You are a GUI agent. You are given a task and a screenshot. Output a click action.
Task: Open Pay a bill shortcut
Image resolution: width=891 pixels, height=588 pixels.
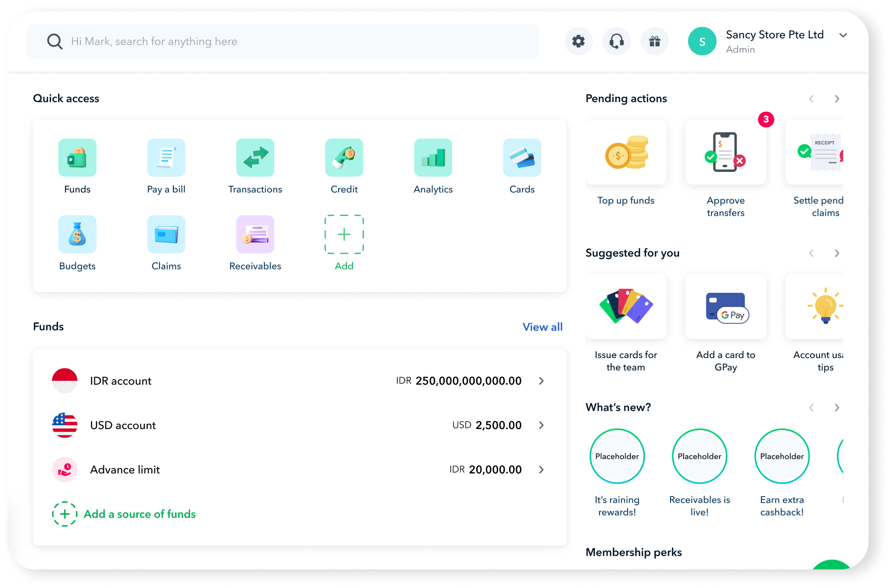point(166,158)
